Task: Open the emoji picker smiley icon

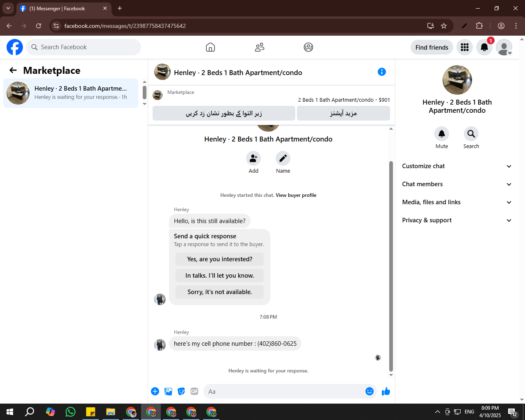Action: coord(370,391)
